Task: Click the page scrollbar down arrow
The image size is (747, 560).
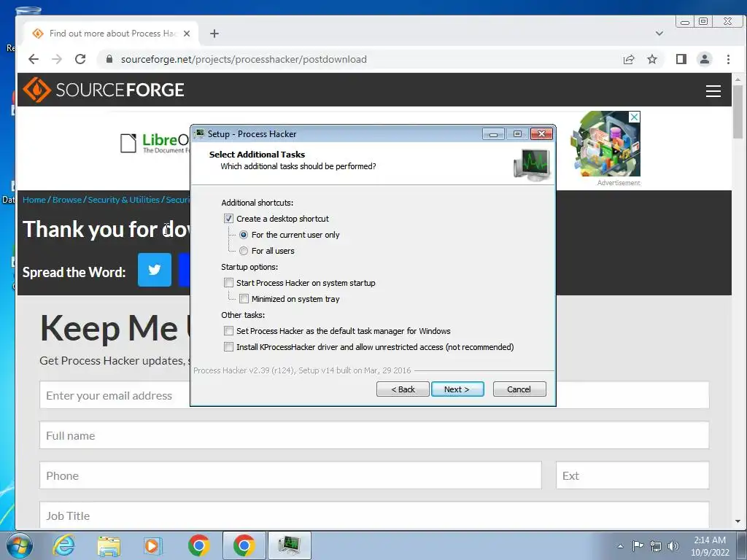Action: pyautogui.click(x=738, y=521)
